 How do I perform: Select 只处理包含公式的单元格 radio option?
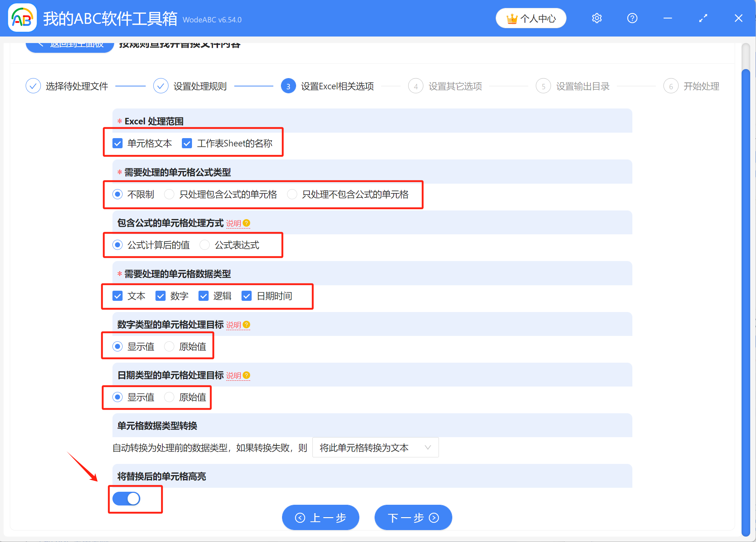[169, 195]
